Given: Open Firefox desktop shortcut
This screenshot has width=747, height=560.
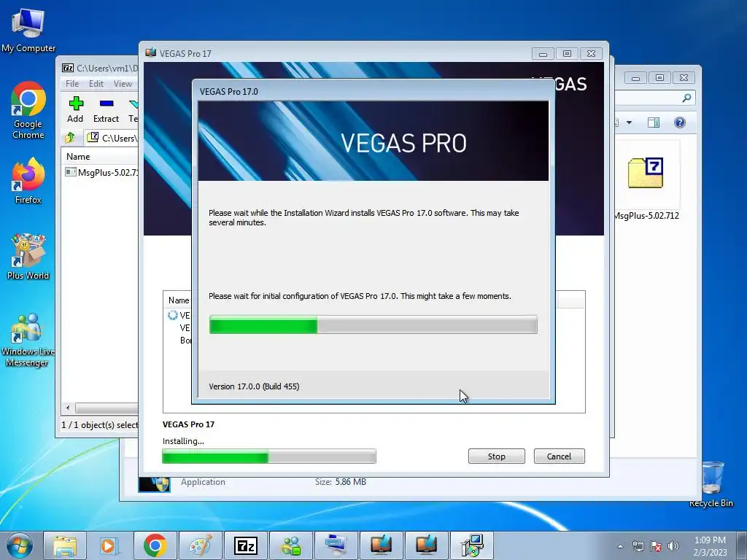Looking at the screenshot, I should (28, 181).
